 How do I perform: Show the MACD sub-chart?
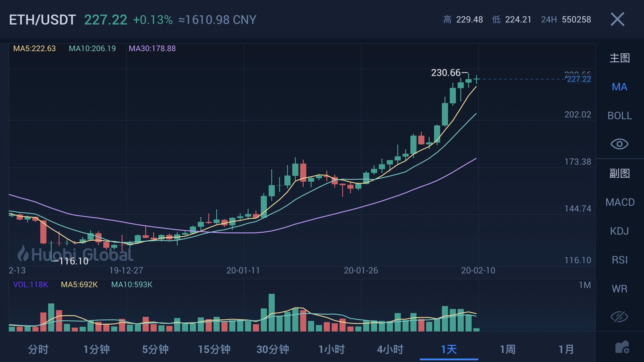(x=620, y=202)
